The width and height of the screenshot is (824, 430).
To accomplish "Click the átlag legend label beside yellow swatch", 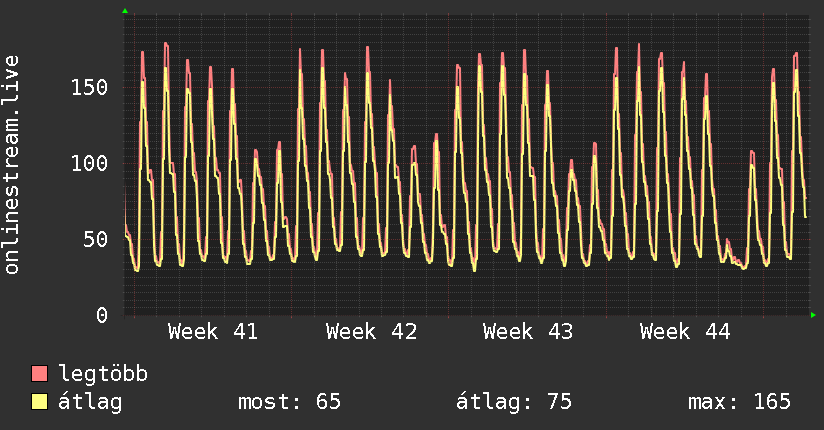I will [90, 402].
